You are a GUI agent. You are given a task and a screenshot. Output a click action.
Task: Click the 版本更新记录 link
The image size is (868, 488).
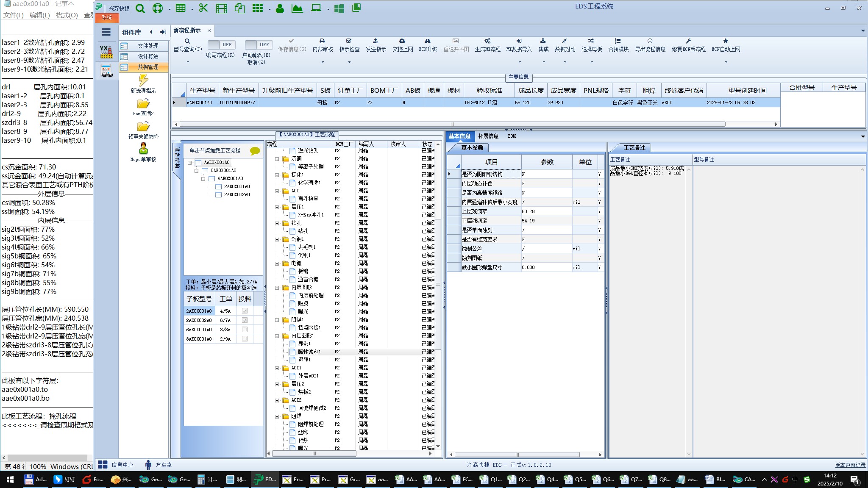click(x=850, y=465)
